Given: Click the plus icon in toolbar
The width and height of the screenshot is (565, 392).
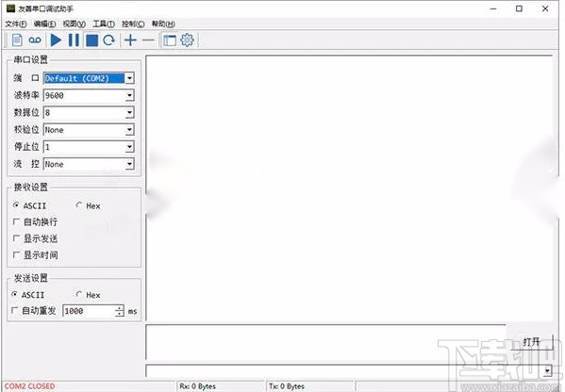Looking at the screenshot, I should click(x=130, y=40).
